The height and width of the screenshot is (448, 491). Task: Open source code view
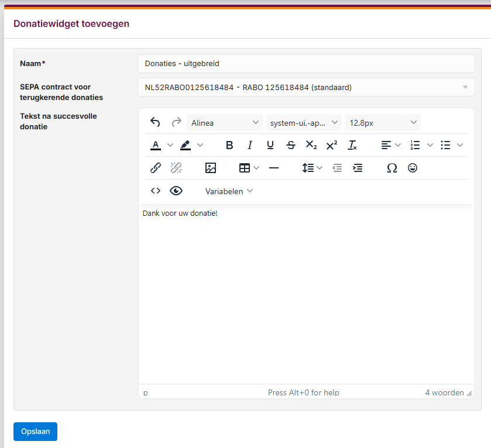pyautogui.click(x=156, y=191)
